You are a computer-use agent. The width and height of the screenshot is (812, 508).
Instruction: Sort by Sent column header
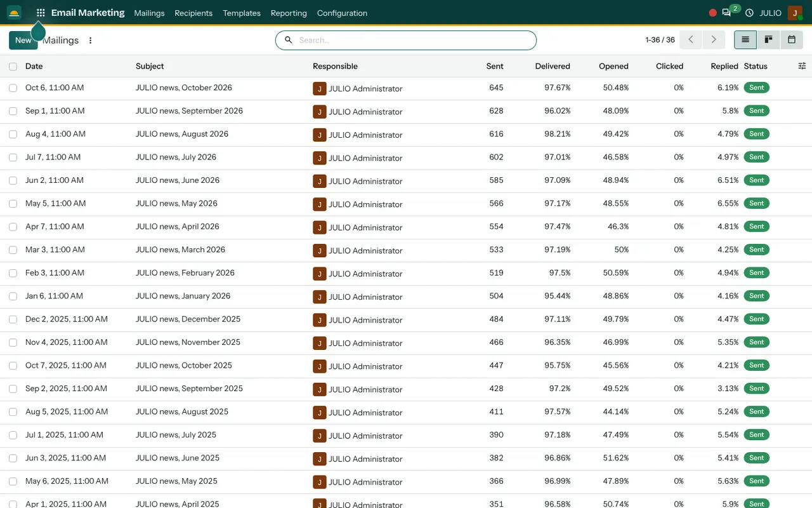coord(495,66)
